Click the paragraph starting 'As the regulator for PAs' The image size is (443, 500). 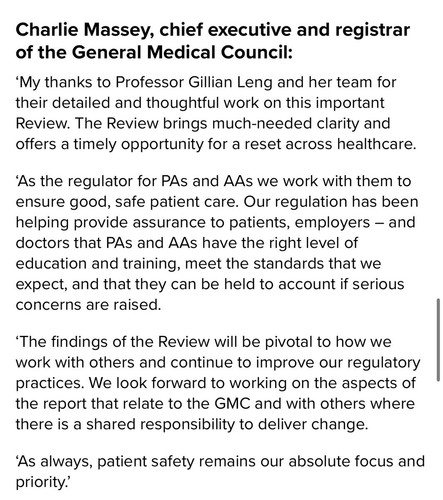click(217, 243)
